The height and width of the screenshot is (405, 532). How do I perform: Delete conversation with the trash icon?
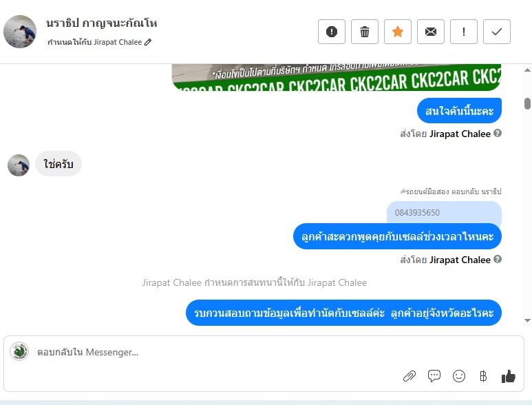(x=365, y=32)
